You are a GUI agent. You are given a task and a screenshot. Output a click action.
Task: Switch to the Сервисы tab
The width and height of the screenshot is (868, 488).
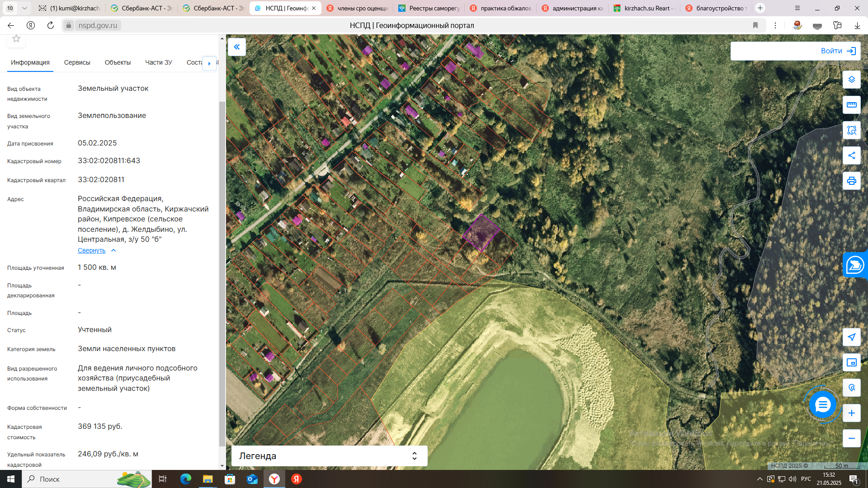pos(77,62)
